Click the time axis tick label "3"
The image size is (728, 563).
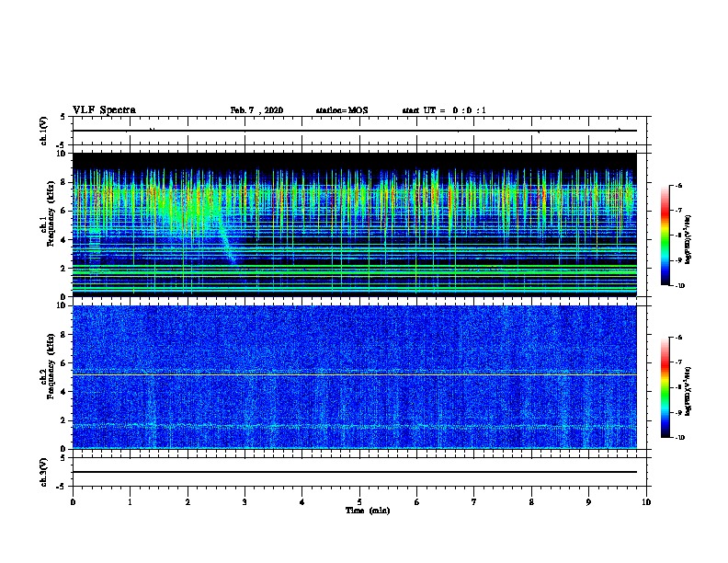(245, 502)
